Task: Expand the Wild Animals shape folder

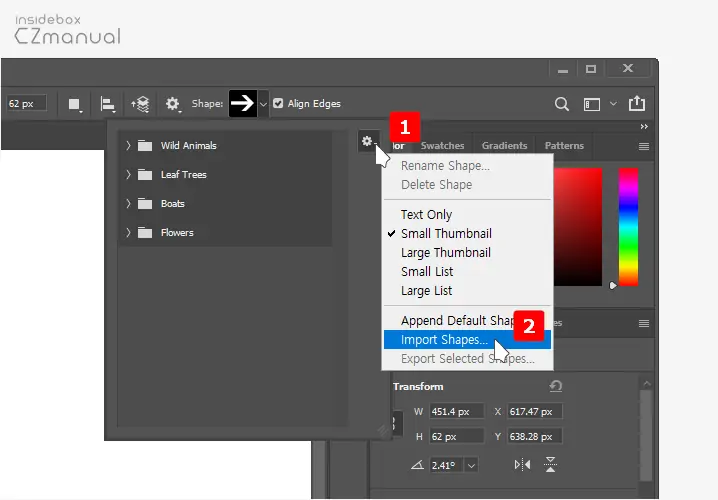Action: tap(128, 146)
